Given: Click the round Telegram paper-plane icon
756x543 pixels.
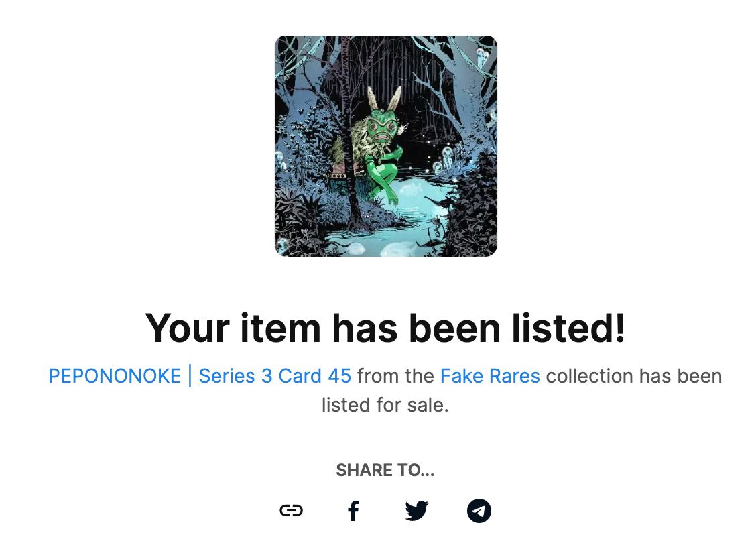Looking at the screenshot, I should coord(479,511).
